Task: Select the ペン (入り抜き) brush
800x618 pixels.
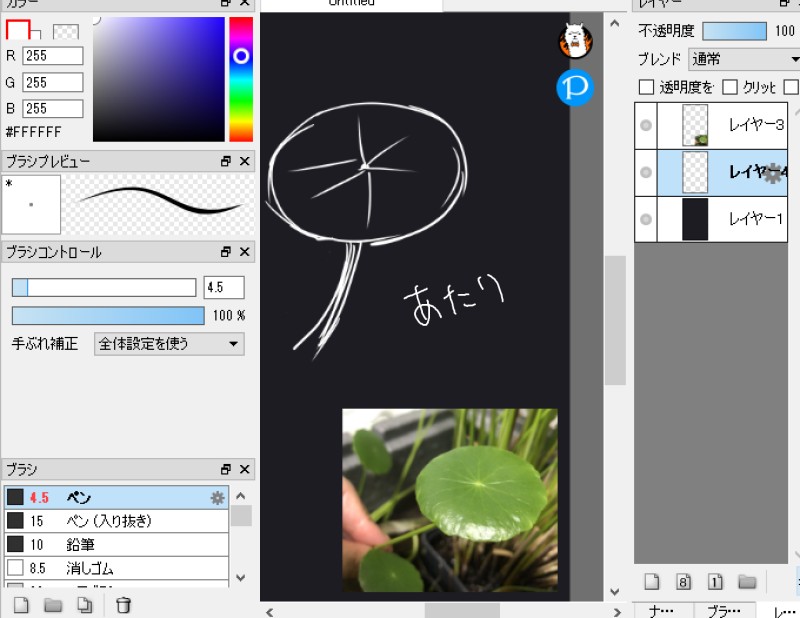Action: (116, 521)
